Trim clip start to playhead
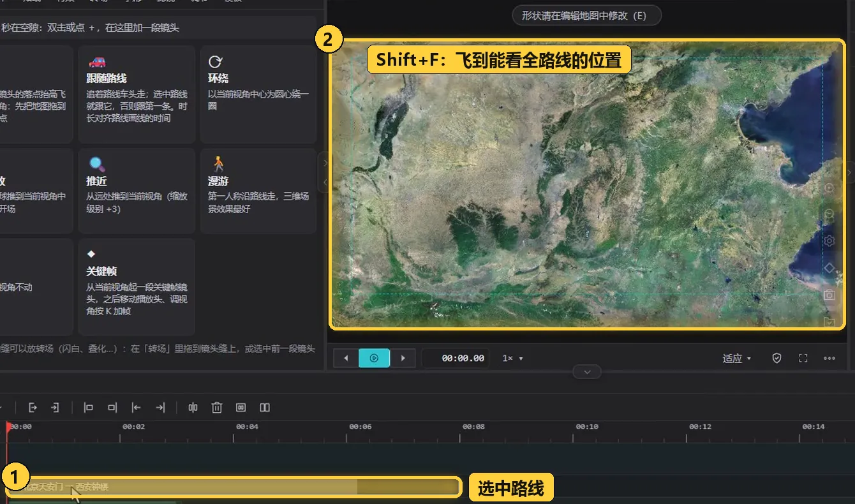The width and height of the screenshot is (855, 504). coord(89,408)
